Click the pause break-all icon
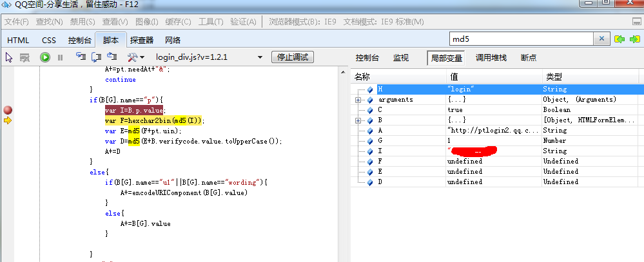The image size is (644, 262). point(61,57)
